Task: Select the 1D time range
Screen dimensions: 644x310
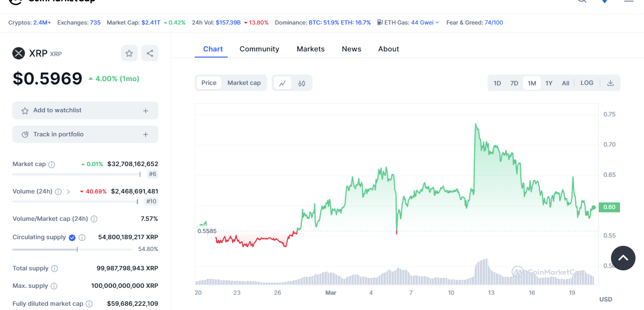Action: pos(497,83)
